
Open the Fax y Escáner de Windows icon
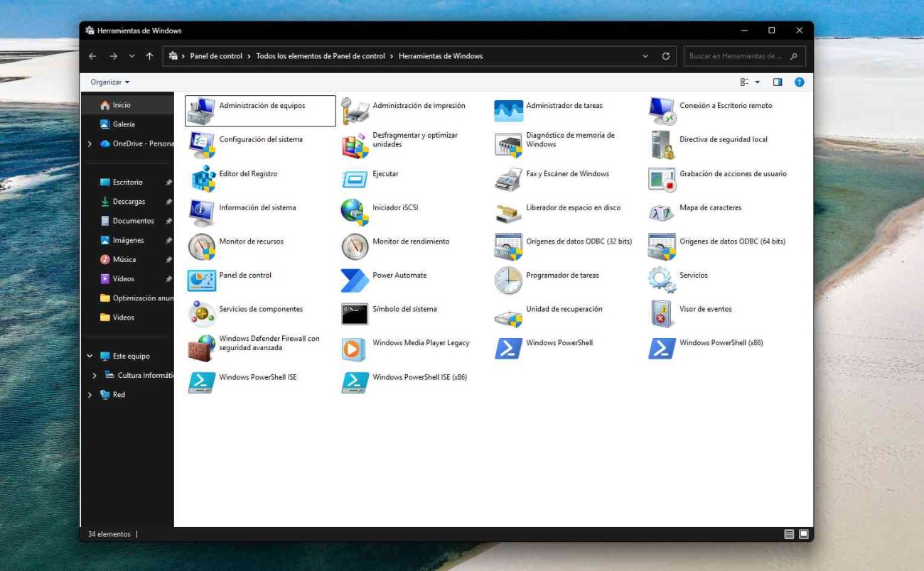(509, 179)
